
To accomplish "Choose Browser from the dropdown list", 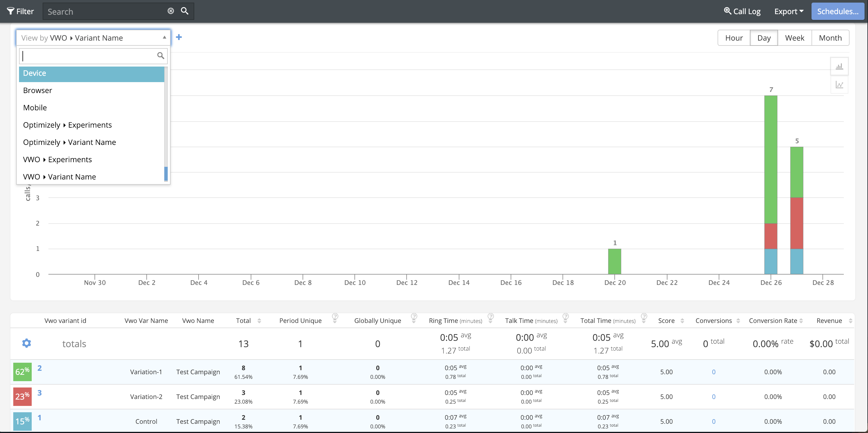I will [x=38, y=90].
